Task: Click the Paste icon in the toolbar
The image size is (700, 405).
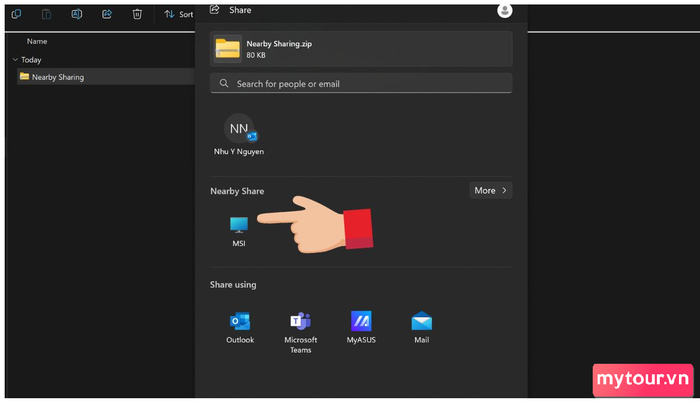Action: coord(46,14)
